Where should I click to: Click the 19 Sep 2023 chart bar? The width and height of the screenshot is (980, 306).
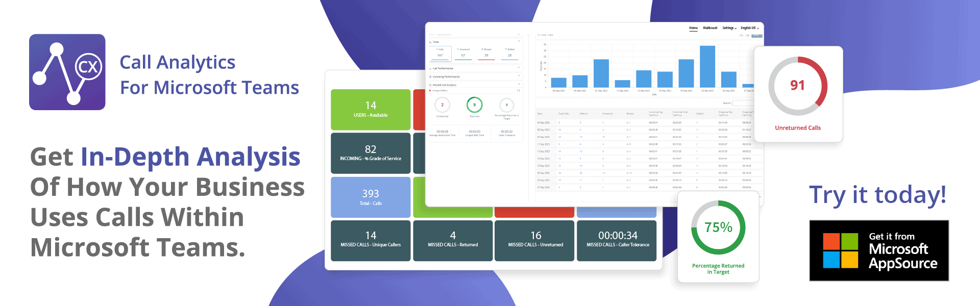(686, 73)
